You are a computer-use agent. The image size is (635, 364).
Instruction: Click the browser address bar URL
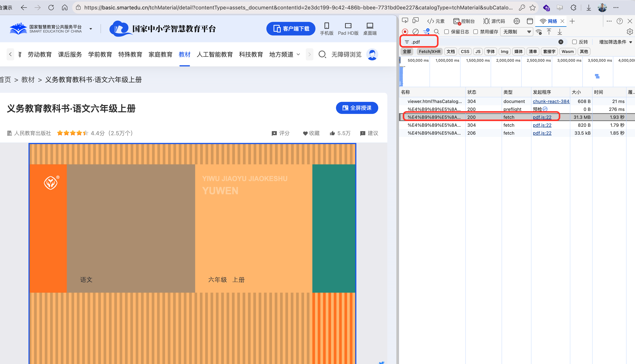(298, 8)
